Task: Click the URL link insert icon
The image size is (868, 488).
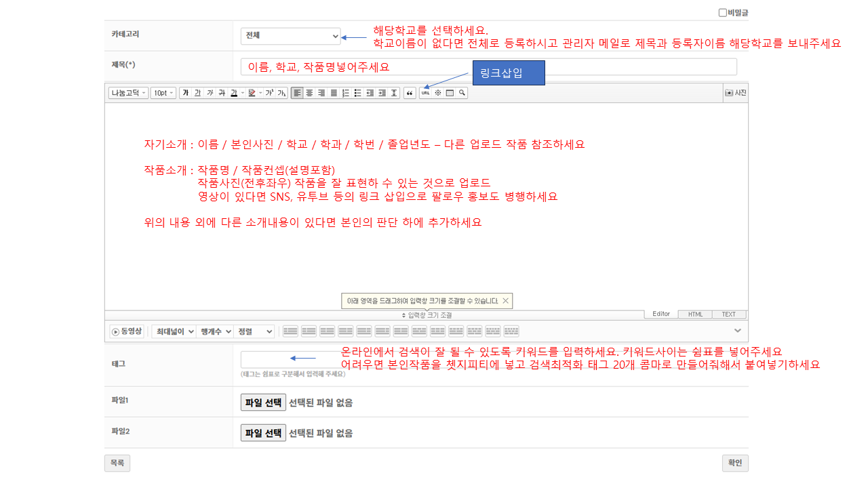Action: [425, 93]
